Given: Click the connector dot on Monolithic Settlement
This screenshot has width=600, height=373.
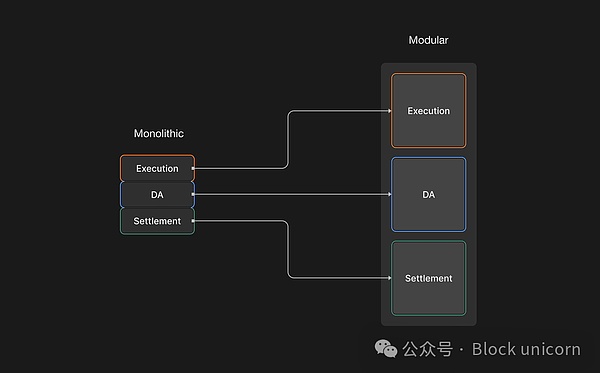Looking at the screenshot, I should click(x=193, y=221).
